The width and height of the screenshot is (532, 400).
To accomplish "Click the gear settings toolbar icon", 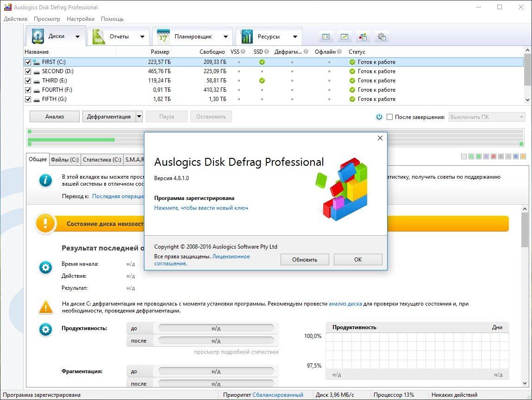I will (x=382, y=37).
